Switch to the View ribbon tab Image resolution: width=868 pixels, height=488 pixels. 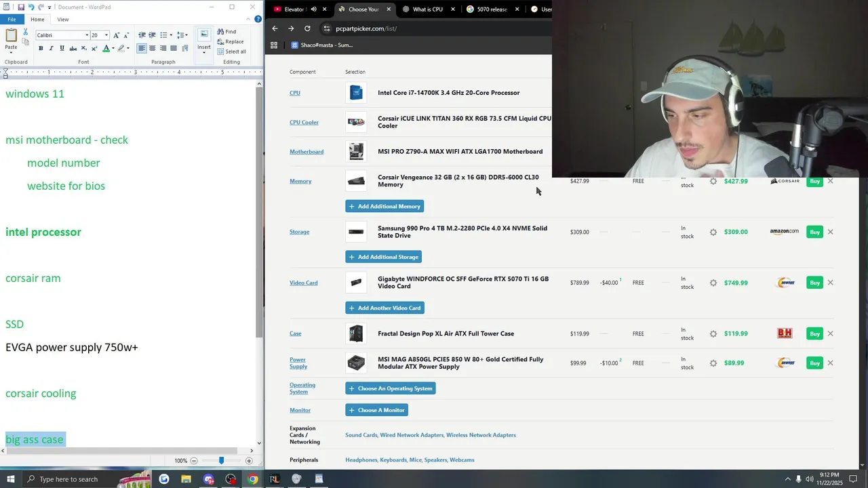coord(62,20)
